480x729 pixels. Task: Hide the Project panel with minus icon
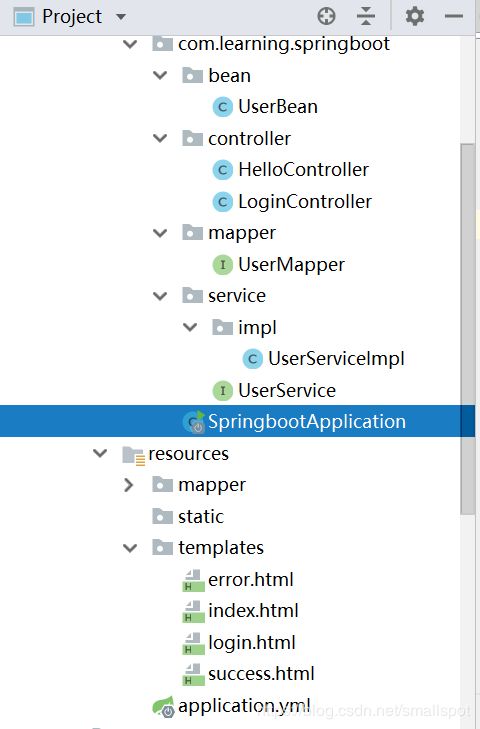click(x=453, y=16)
